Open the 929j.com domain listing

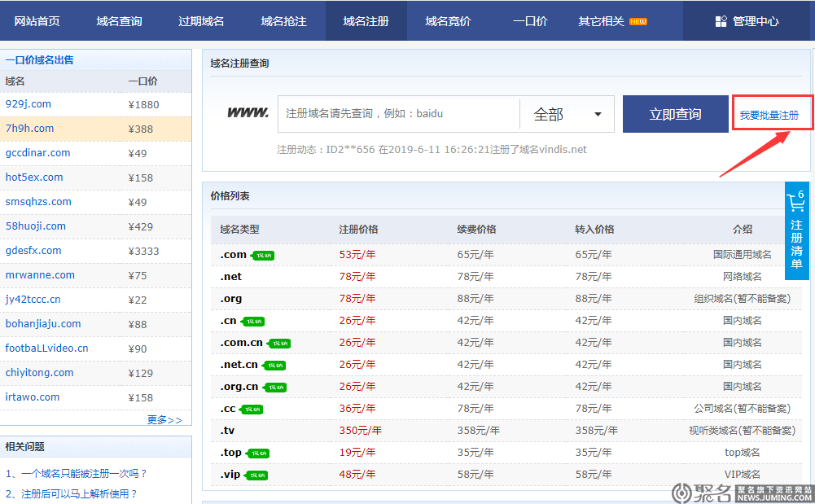28,104
